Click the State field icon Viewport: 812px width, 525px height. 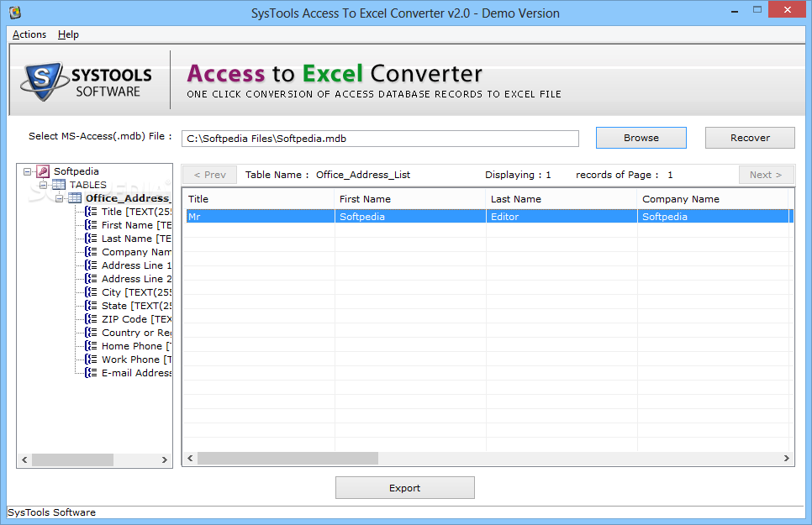[91, 306]
